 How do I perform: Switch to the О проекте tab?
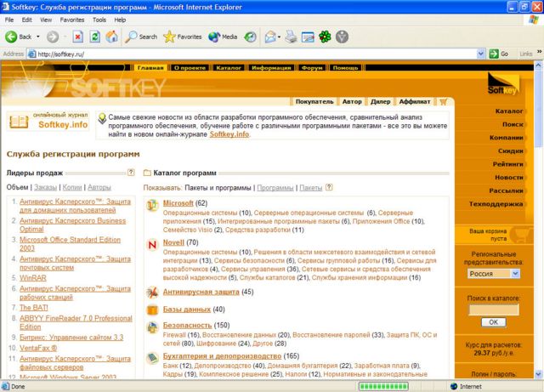(x=190, y=68)
